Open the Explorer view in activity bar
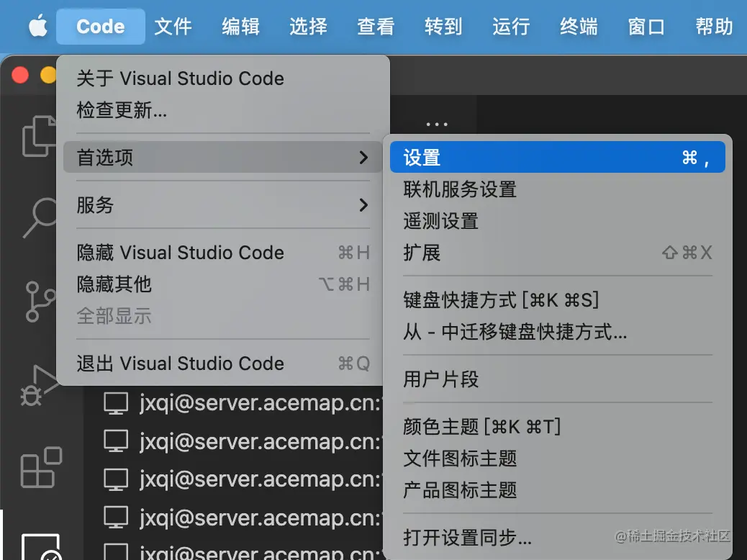 (x=39, y=136)
